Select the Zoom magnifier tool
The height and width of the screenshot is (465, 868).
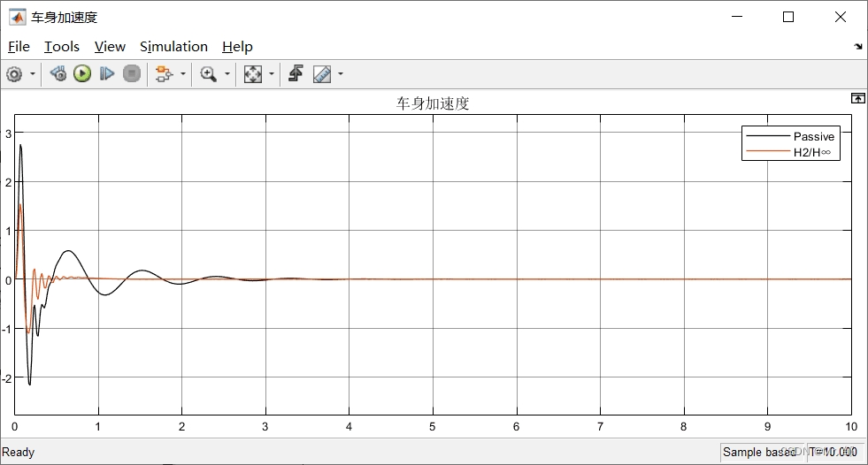tap(208, 73)
